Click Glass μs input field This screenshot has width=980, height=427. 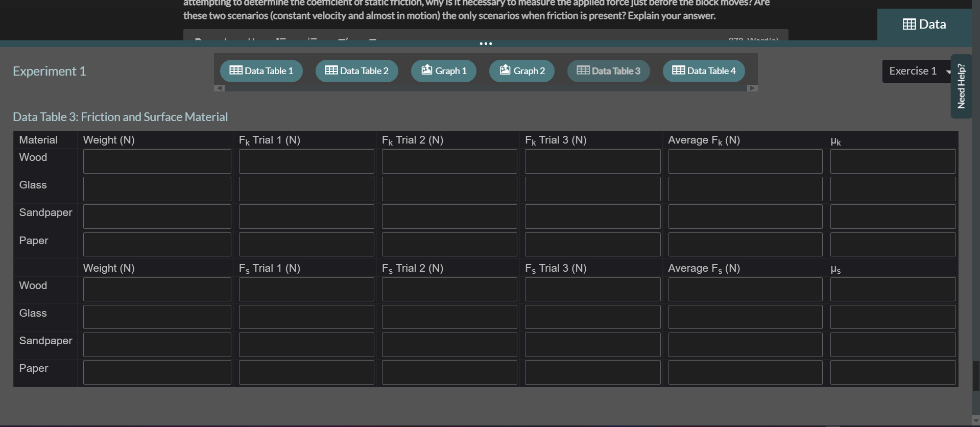tap(893, 317)
